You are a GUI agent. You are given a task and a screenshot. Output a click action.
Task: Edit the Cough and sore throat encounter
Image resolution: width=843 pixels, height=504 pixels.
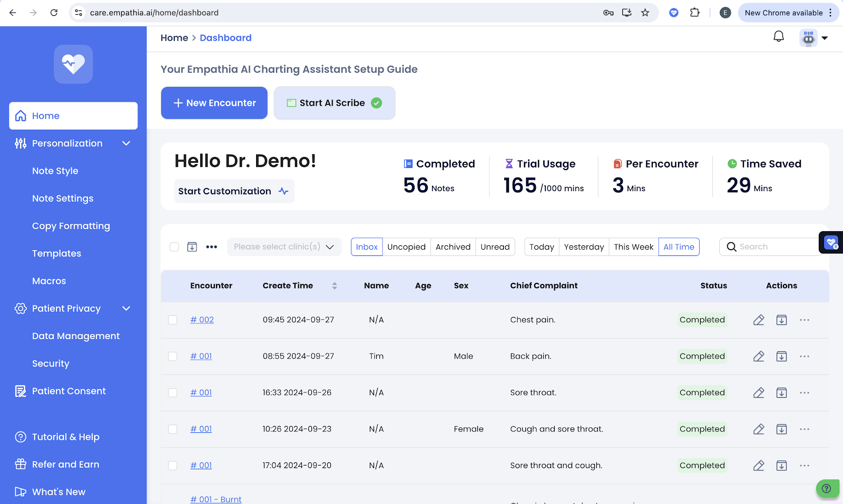coord(759,429)
